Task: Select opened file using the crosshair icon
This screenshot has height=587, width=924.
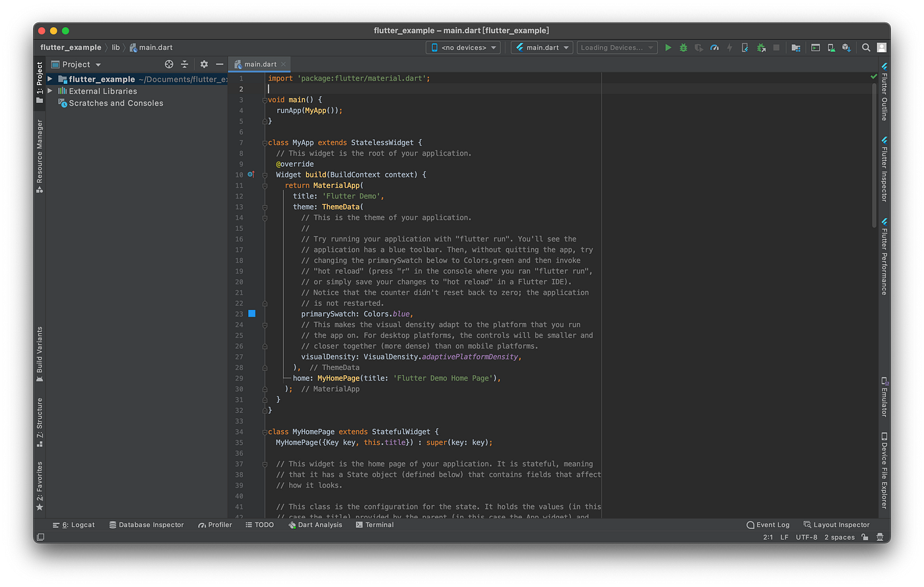Action: click(169, 65)
